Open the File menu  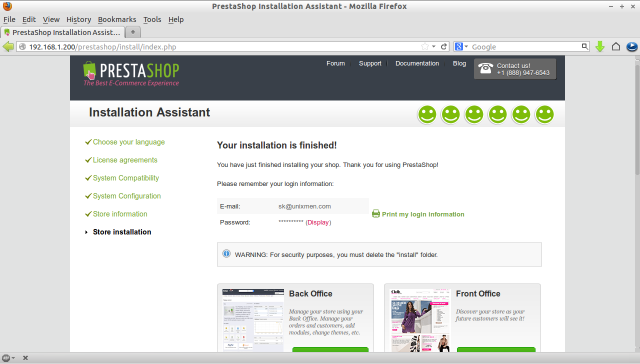point(9,19)
